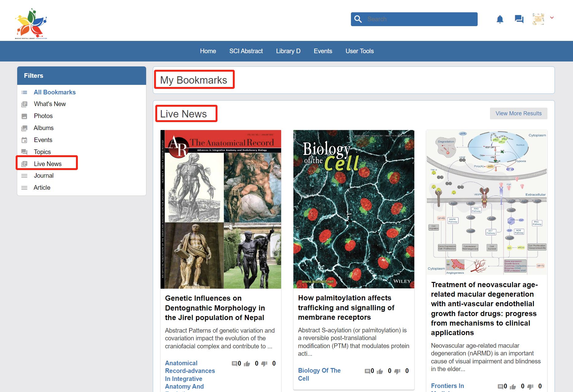Select the Live News filter
Viewport: 573px width, 392px height.
click(x=48, y=164)
